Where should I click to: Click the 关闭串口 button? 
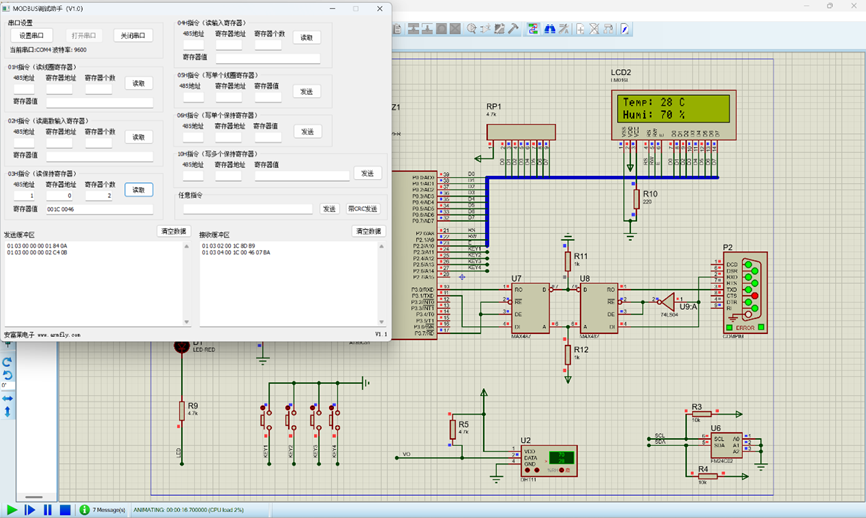(x=132, y=35)
